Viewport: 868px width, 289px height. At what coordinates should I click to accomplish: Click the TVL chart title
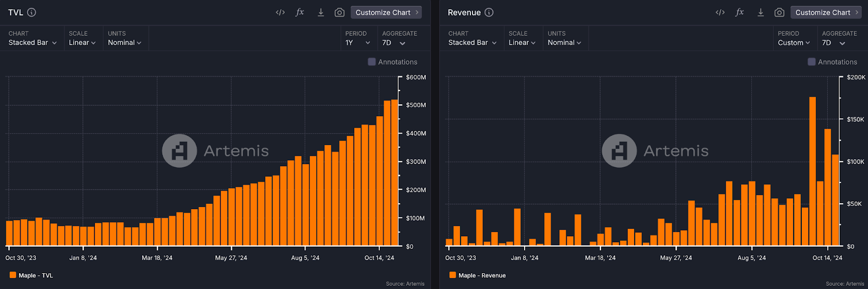tap(16, 12)
